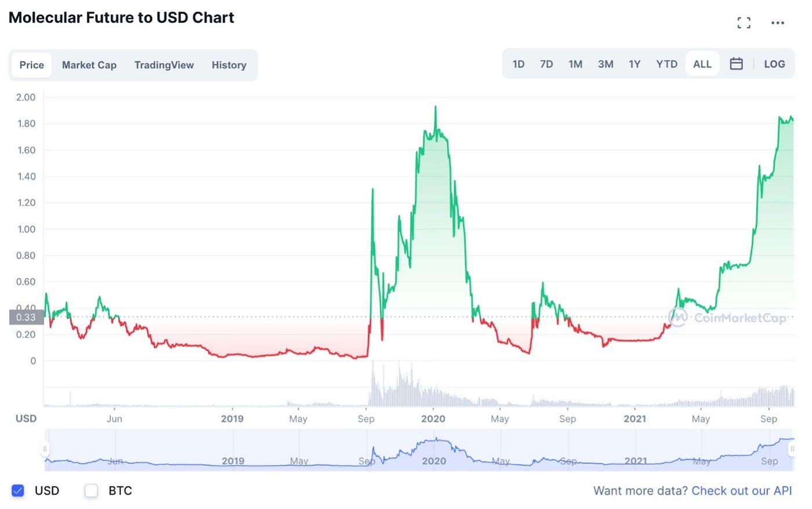Select the 1Y range button
812x509 pixels.
tap(635, 64)
